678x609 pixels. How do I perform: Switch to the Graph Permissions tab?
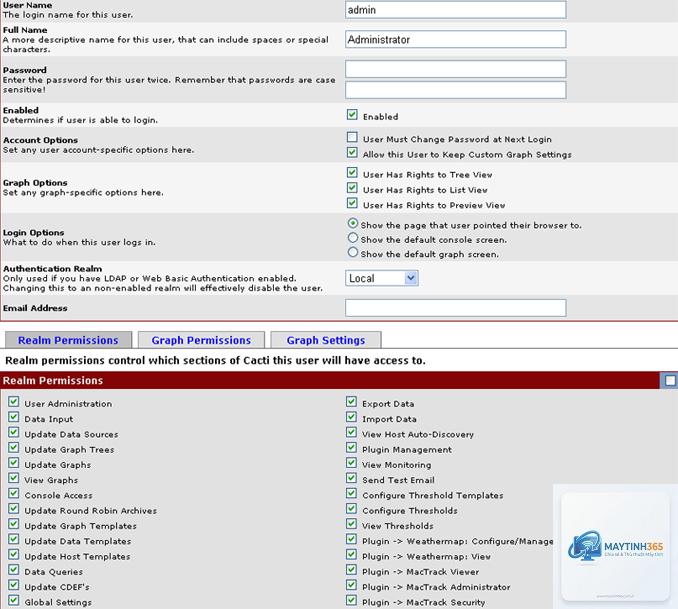(201, 340)
